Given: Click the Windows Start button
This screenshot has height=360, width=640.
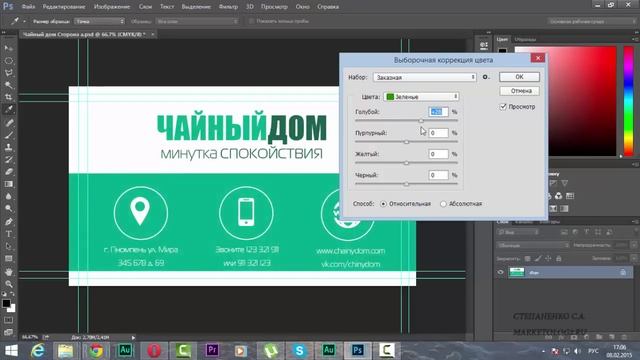Looking at the screenshot, I should pyautogui.click(x=11, y=350).
